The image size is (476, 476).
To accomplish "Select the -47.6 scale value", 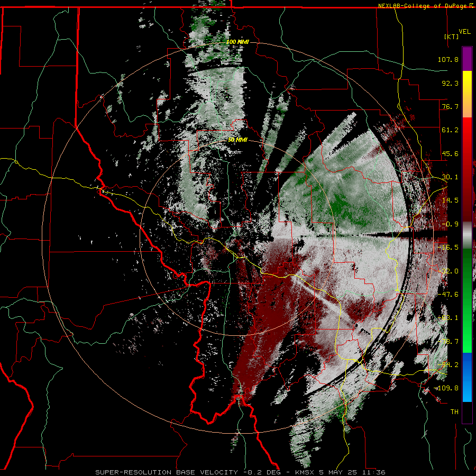I will [x=448, y=295].
